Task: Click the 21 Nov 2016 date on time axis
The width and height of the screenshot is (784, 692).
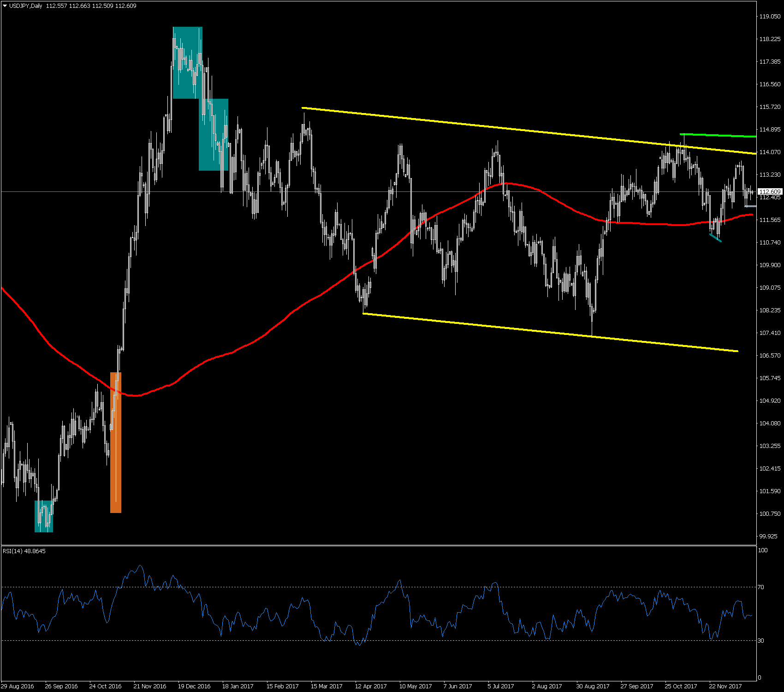Action: 150,686
